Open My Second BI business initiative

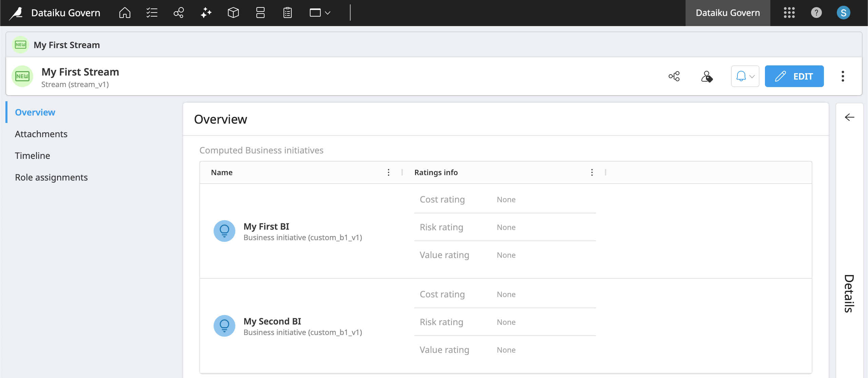272,321
